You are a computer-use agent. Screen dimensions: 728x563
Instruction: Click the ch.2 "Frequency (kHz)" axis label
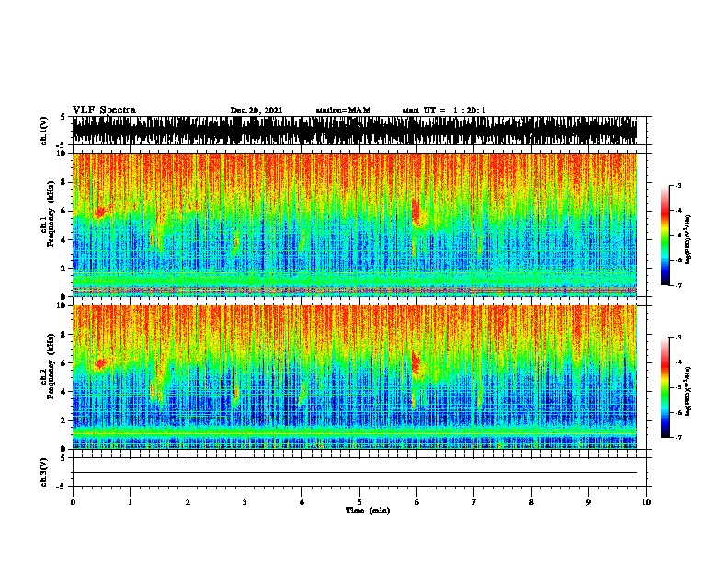point(51,366)
